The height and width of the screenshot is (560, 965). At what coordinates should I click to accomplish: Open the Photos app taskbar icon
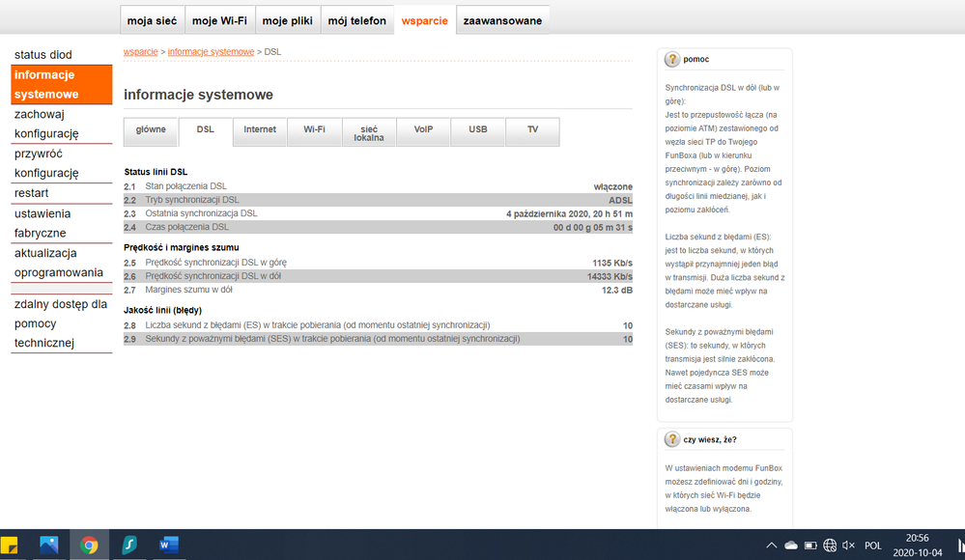48,546
